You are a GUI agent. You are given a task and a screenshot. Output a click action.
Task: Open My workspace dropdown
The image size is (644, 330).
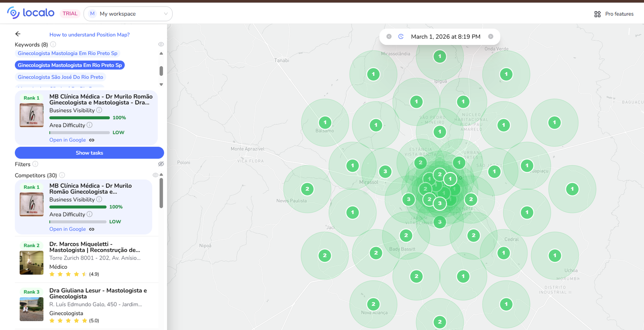tap(128, 14)
